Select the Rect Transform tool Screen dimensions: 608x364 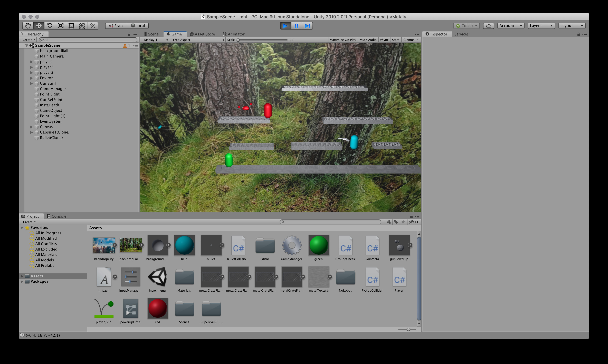[x=71, y=26]
